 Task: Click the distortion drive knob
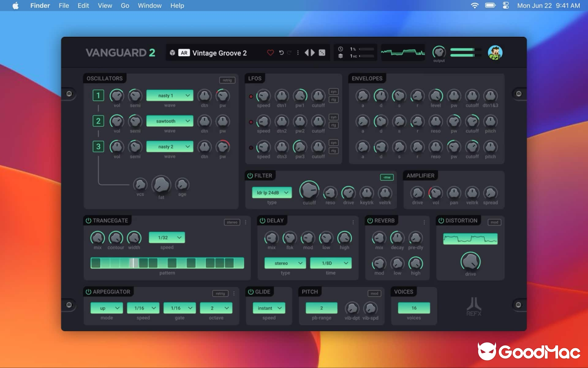pyautogui.click(x=470, y=261)
